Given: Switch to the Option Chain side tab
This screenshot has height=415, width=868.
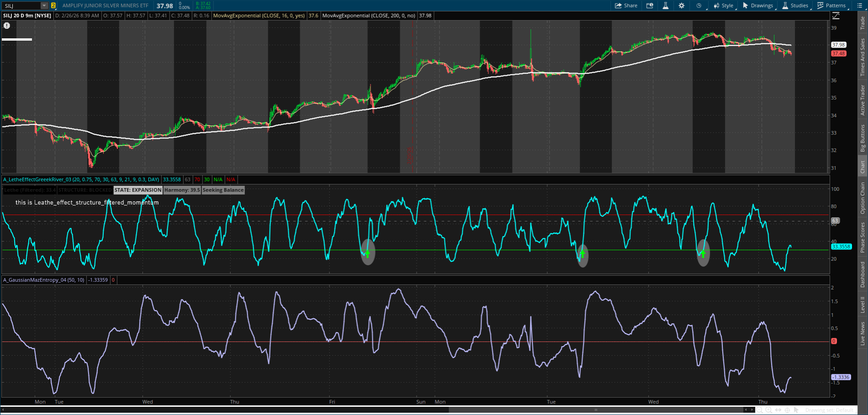Looking at the screenshot, I should coord(863,198).
